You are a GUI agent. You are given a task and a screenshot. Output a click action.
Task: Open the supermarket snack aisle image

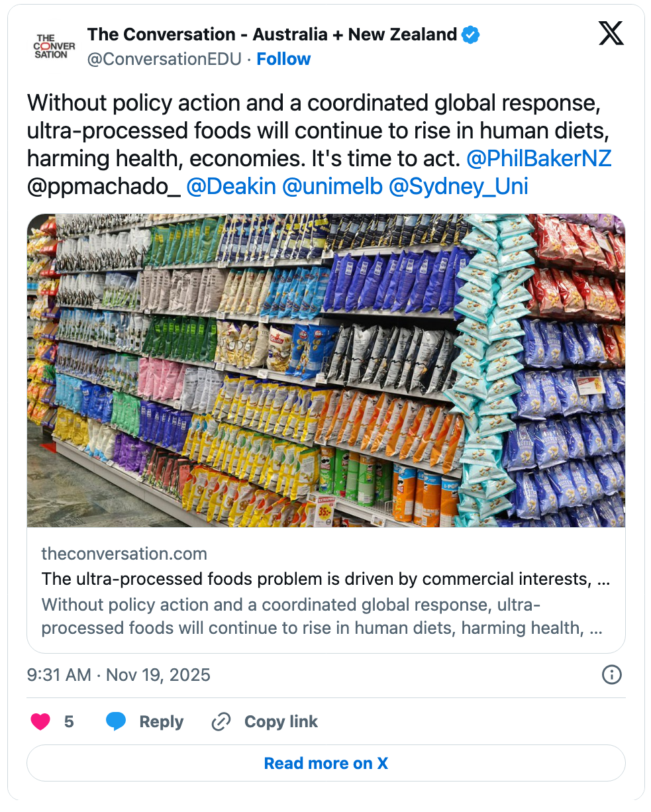(x=326, y=370)
